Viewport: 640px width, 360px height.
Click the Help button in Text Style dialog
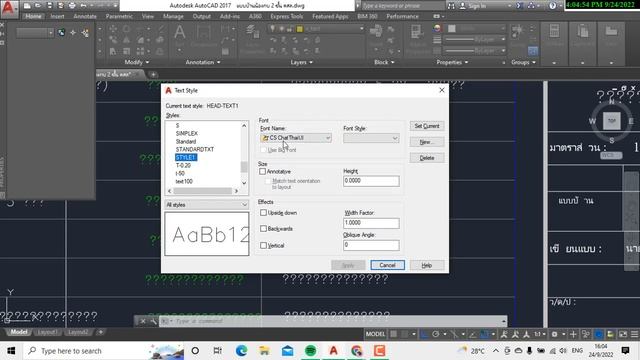[427, 265]
